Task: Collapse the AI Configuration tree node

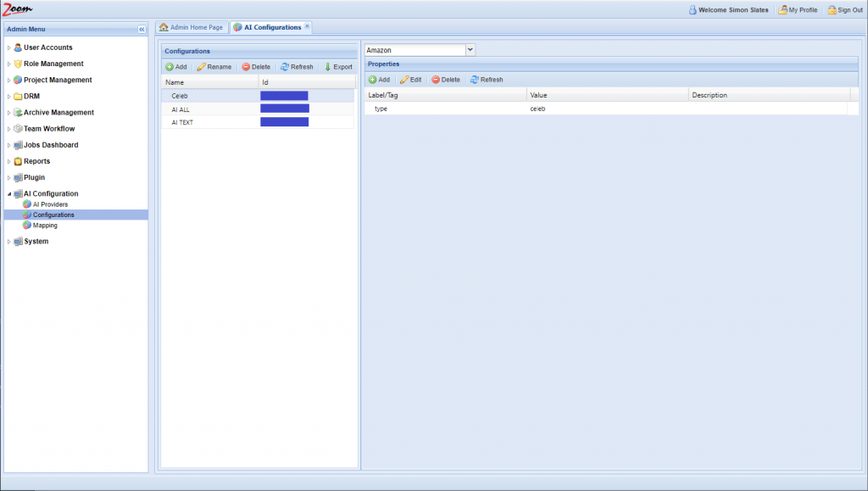Action: tap(8, 194)
